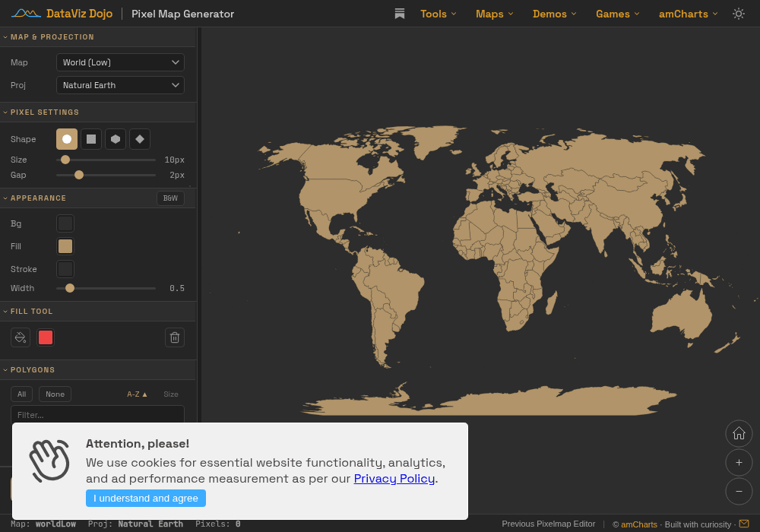Open the amCharts menu
The image size is (760, 532).
(689, 14)
